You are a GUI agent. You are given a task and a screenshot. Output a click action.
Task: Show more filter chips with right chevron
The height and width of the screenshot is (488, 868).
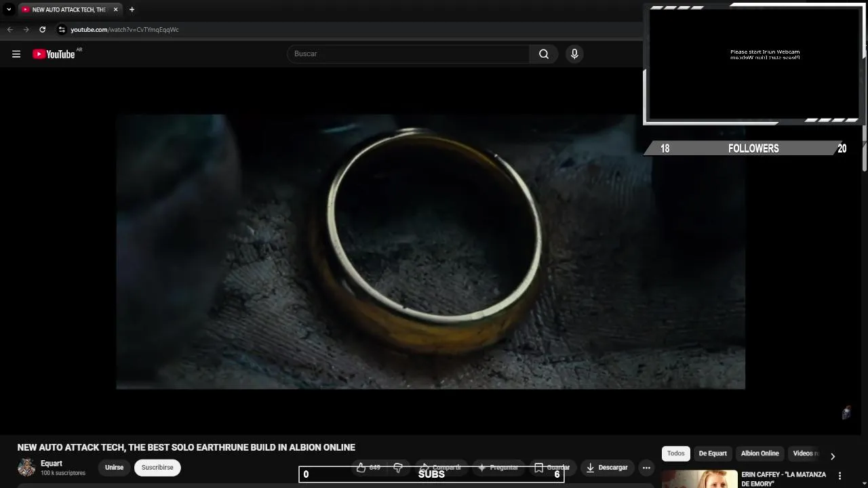click(833, 456)
